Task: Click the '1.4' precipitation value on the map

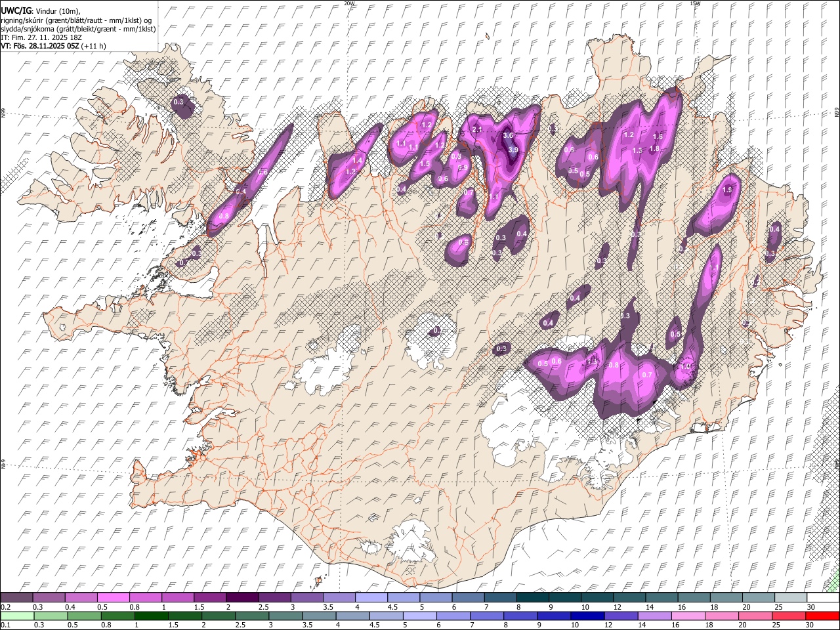Action: coord(358,160)
